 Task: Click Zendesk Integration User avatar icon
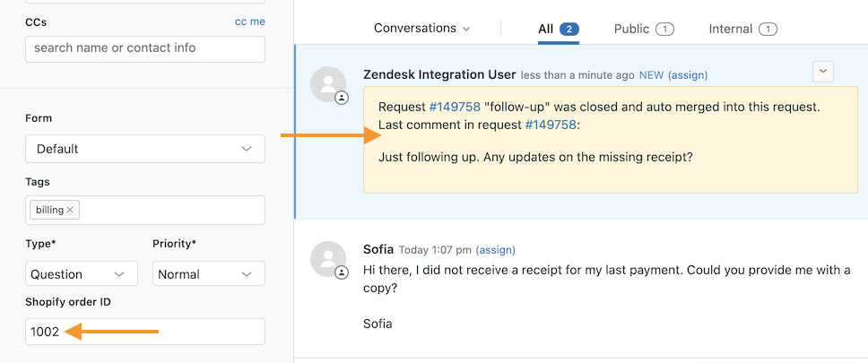pyautogui.click(x=328, y=84)
